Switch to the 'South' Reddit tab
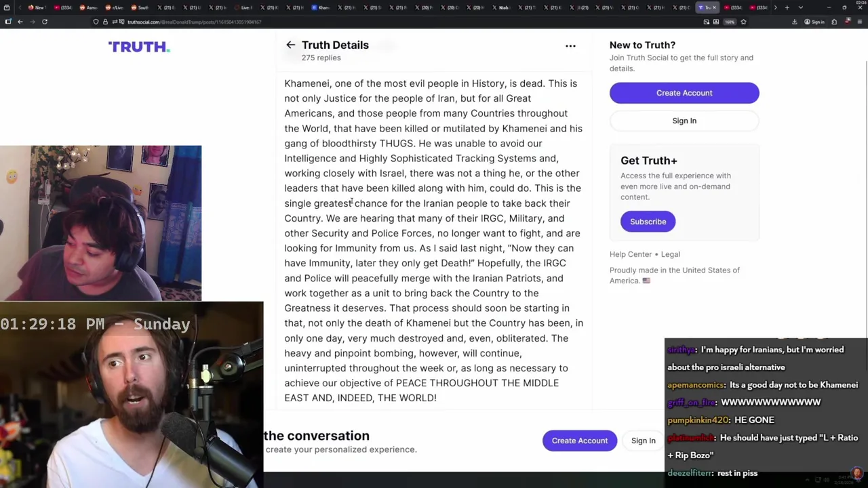The height and width of the screenshot is (488, 868). click(x=141, y=7)
